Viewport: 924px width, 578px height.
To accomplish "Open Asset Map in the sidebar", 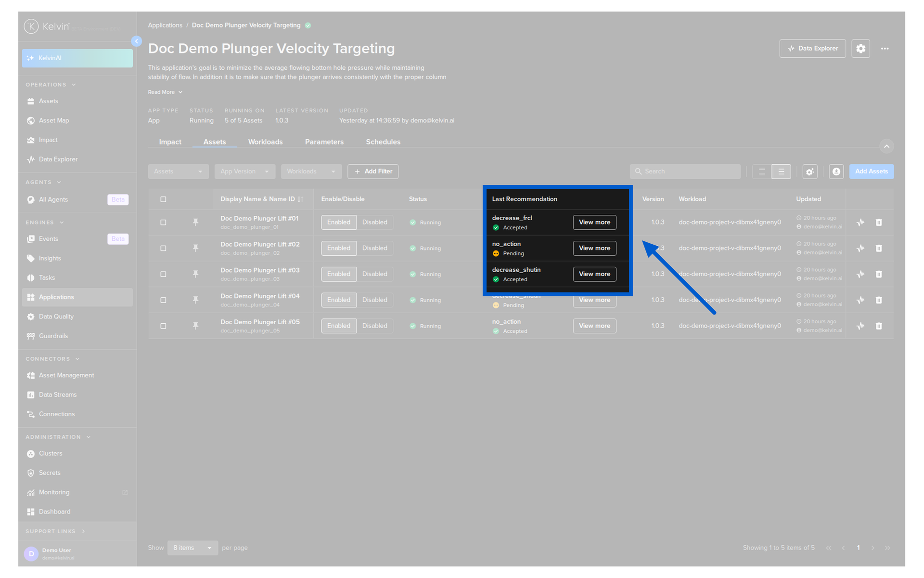I will click(77, 120).
